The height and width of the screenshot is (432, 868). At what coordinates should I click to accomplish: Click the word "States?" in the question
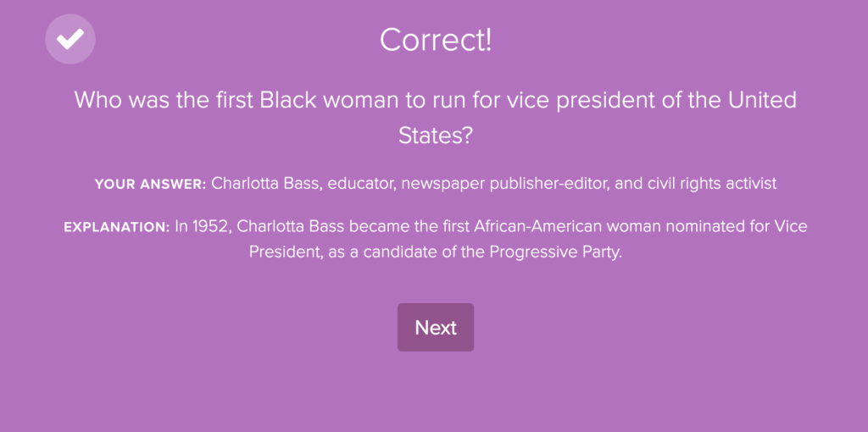coord(436,136)
